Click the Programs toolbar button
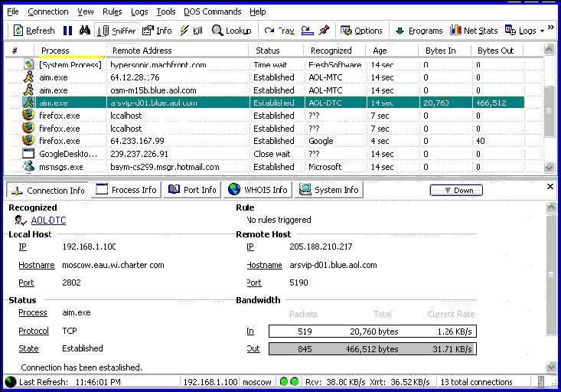561x392 pixels. point(419,31)
